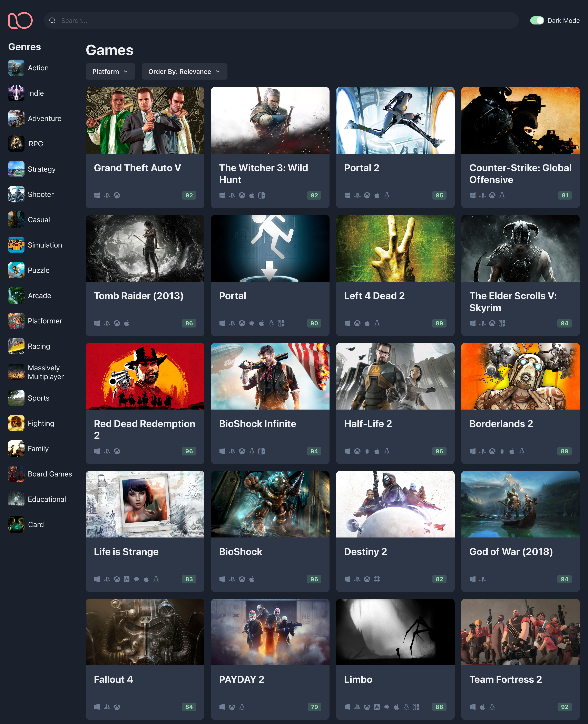Click Android icon on the Portal card
The width and height of the screenshot is (588, 724).
[x=252, y=323]
